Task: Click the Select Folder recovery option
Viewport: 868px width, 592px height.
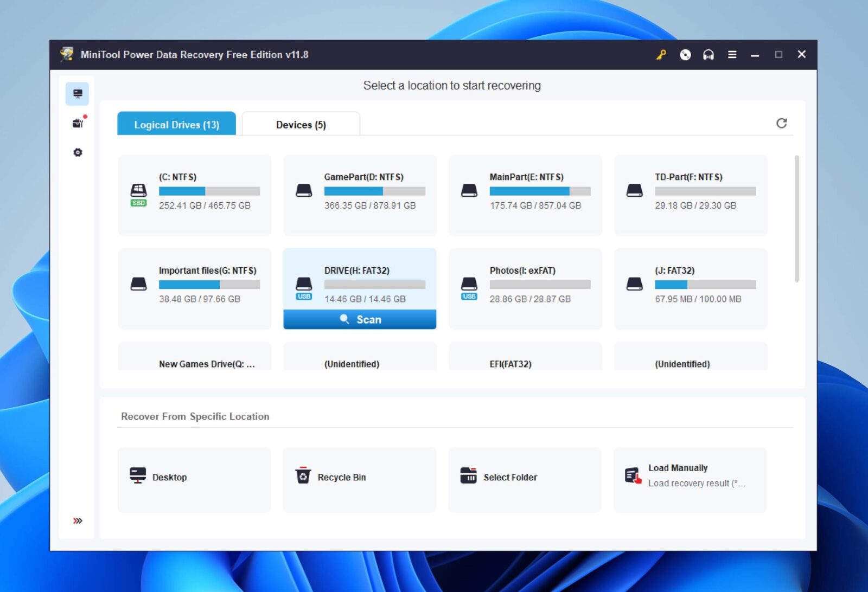Action: coord(510,477)
